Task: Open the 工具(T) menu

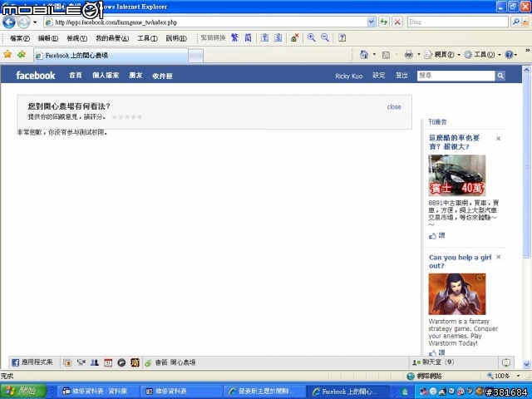Action: [147, 38]
